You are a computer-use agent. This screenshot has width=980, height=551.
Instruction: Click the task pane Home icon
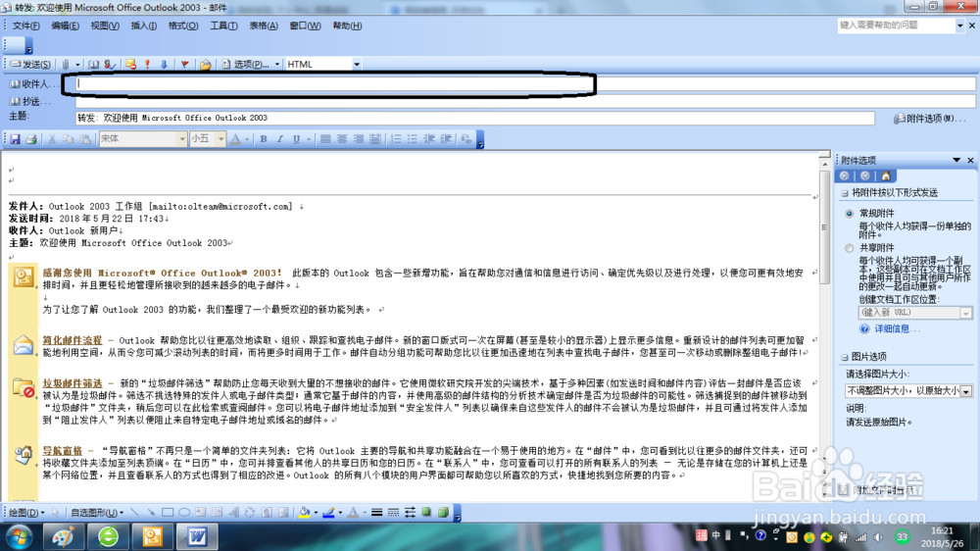pyautogui.click(x=886, y=176)
